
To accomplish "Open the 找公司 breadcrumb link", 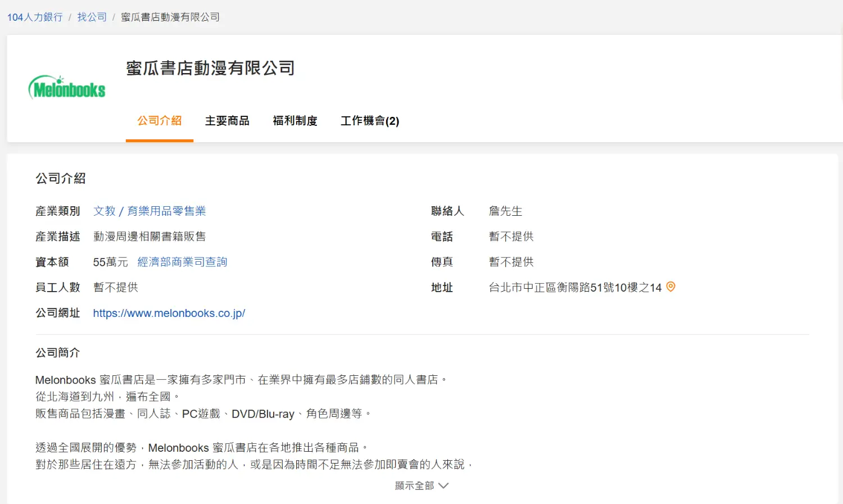I will [92, 17].
